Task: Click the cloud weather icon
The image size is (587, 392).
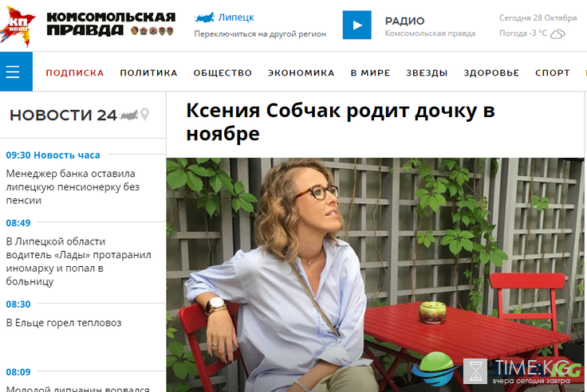Action: point(557,34)
